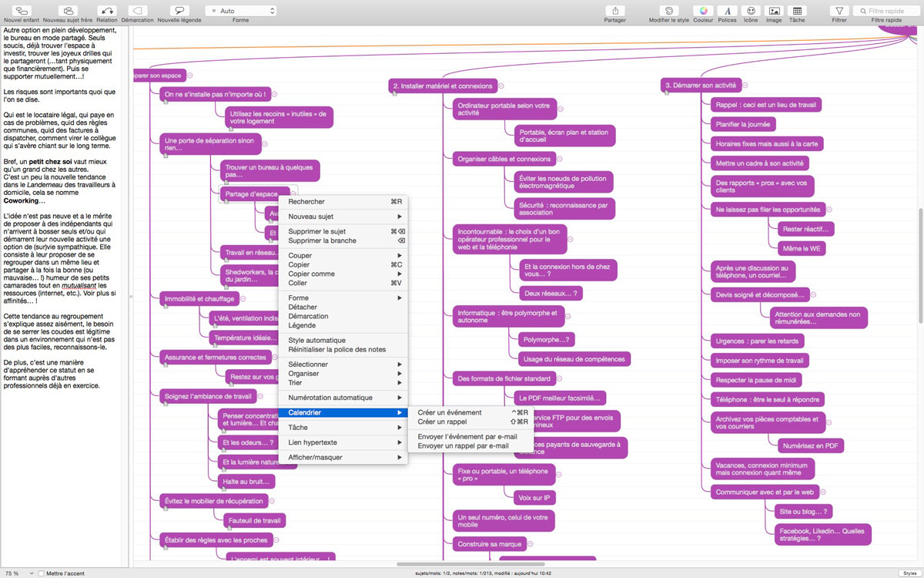The height and width of the screenshot is (578, 924).
Task: Open the note icon under 'On ne s'installe pas n'importe où !'
Action: point(166,102)
